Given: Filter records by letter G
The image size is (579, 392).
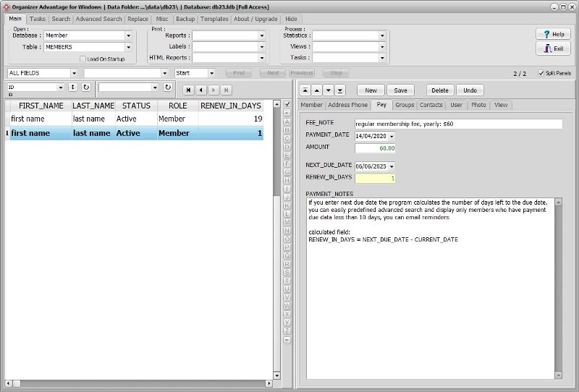Looking at the screenshot, I should [x=287, y=172].
